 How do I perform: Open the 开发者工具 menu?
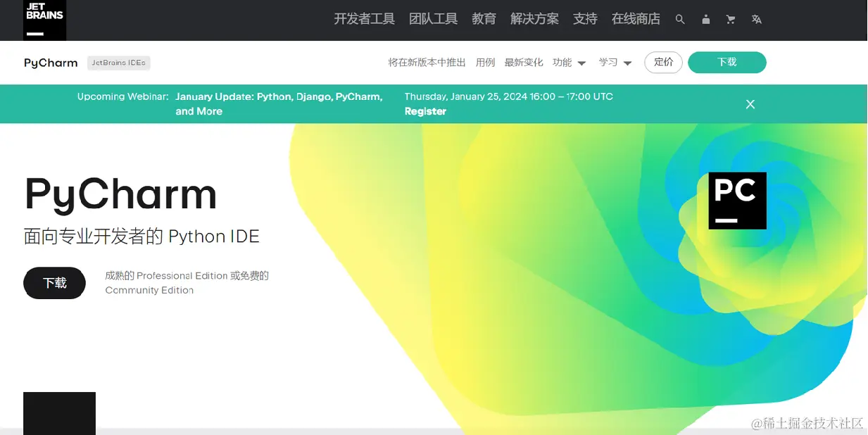[364, 19]
